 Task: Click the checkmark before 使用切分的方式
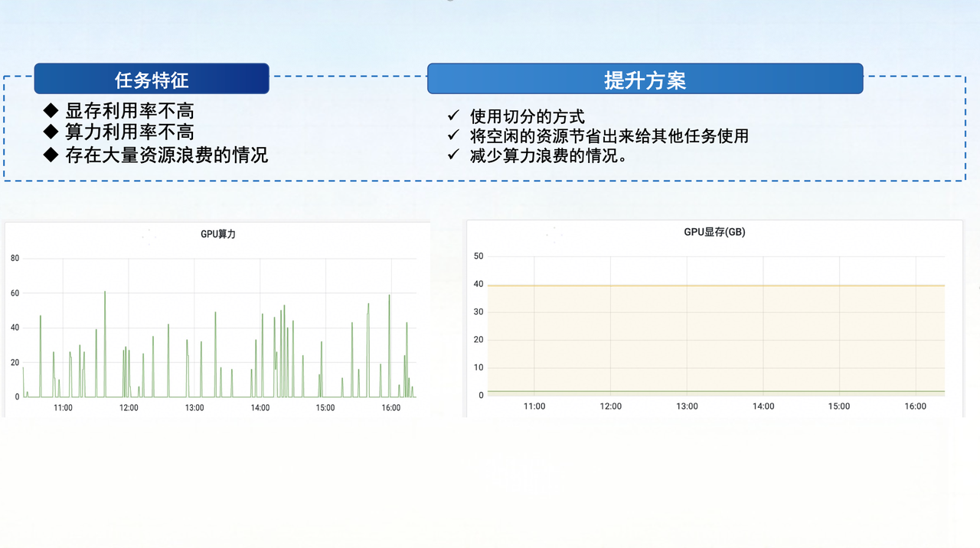click(x=452, y=116)
